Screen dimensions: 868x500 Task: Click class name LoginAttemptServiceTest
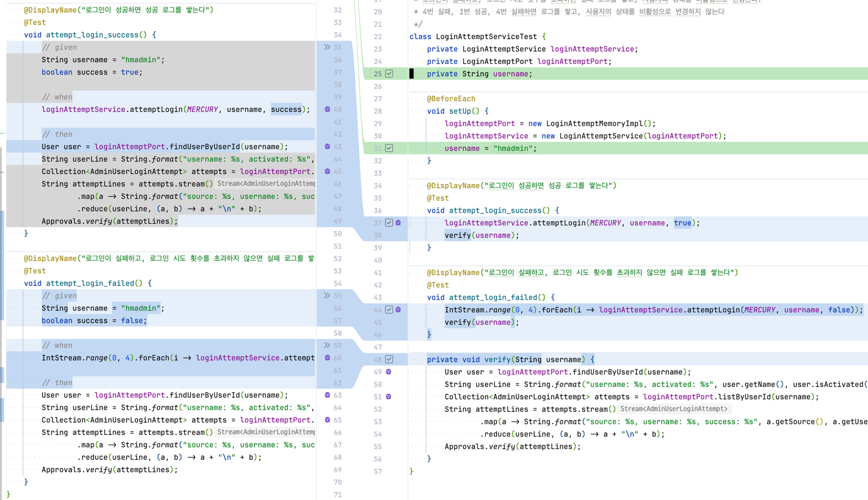(x=486, y=36)
